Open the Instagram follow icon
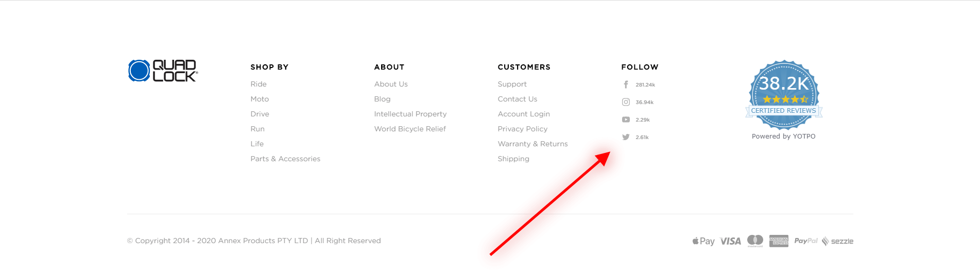 [626, 102]
